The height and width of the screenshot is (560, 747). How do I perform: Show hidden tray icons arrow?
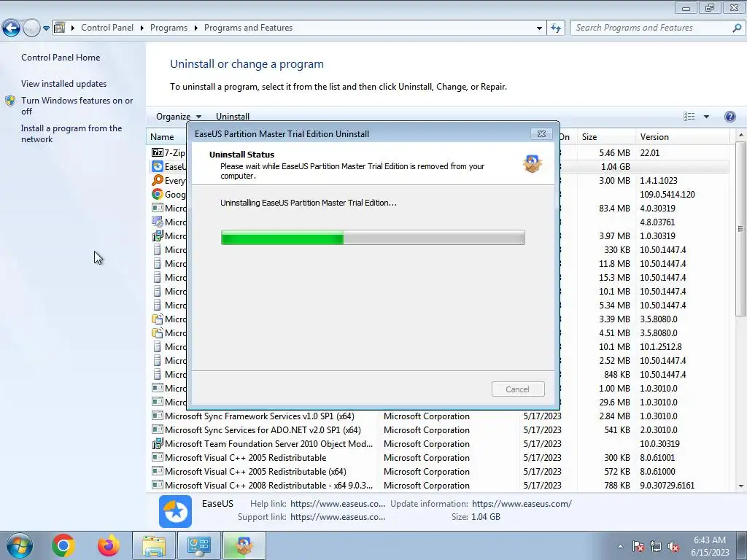620,546
